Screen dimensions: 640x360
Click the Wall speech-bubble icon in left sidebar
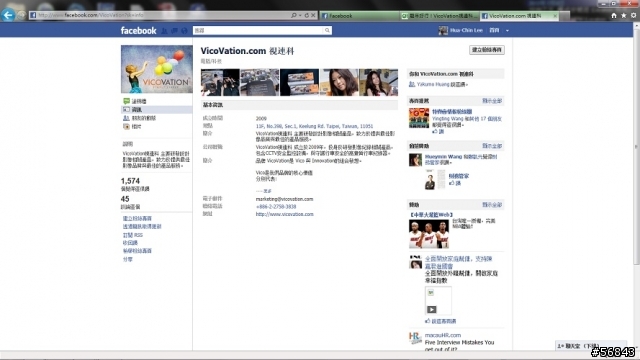pos(127,101)
